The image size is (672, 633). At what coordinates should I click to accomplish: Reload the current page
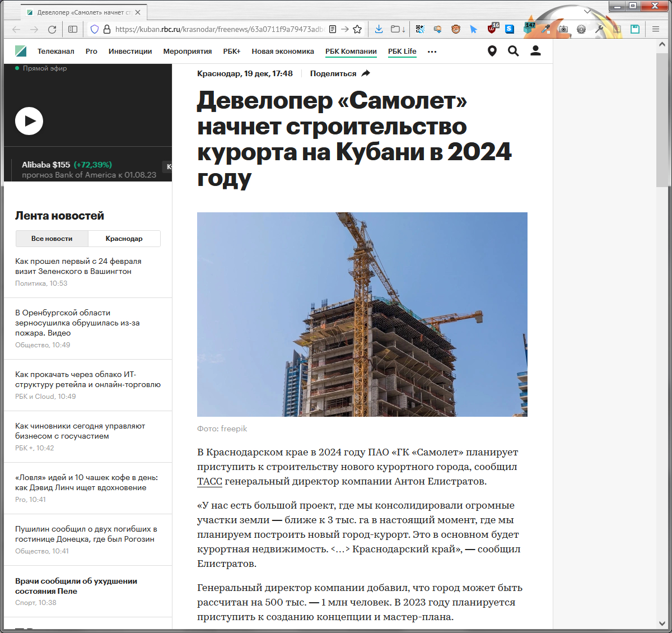coord(52,29)
